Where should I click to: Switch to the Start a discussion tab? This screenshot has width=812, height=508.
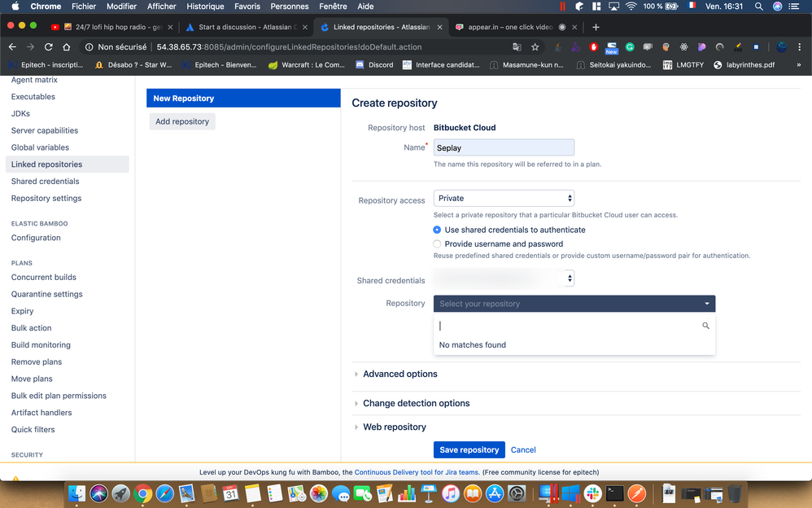tap(246, 27)
